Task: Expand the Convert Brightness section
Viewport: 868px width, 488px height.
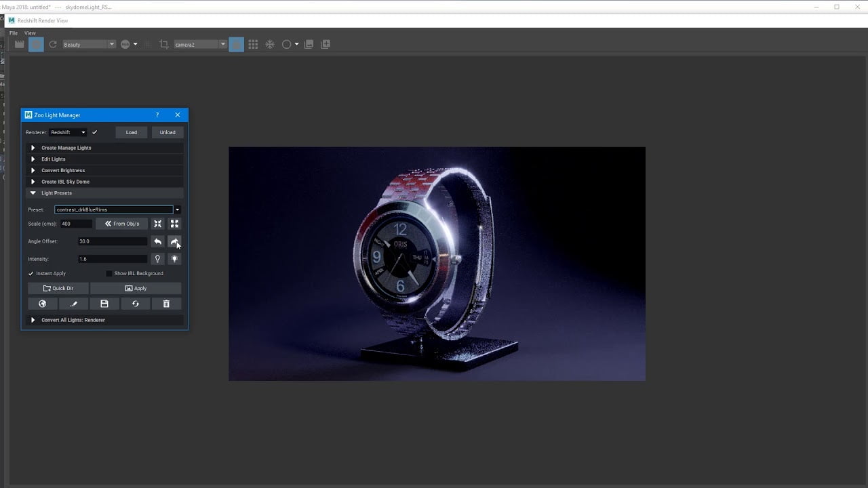Action: click(104, 170)
